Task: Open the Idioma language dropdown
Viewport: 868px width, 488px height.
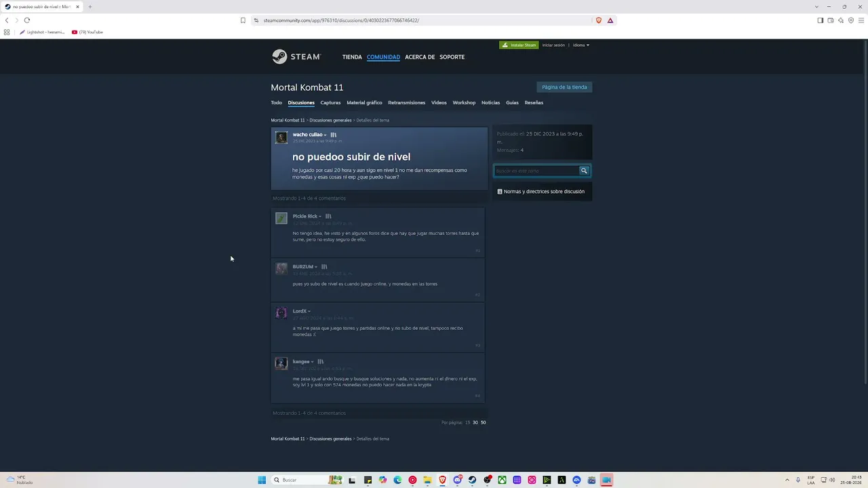Action: (581, 45)
